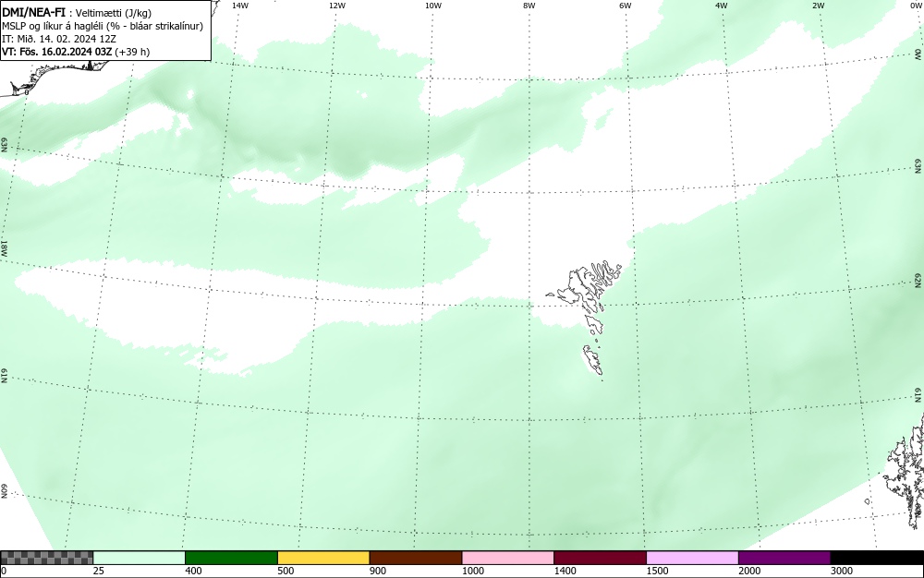924x578 pixels.
Task: Click the 6W longitude label
Action: 626,6
